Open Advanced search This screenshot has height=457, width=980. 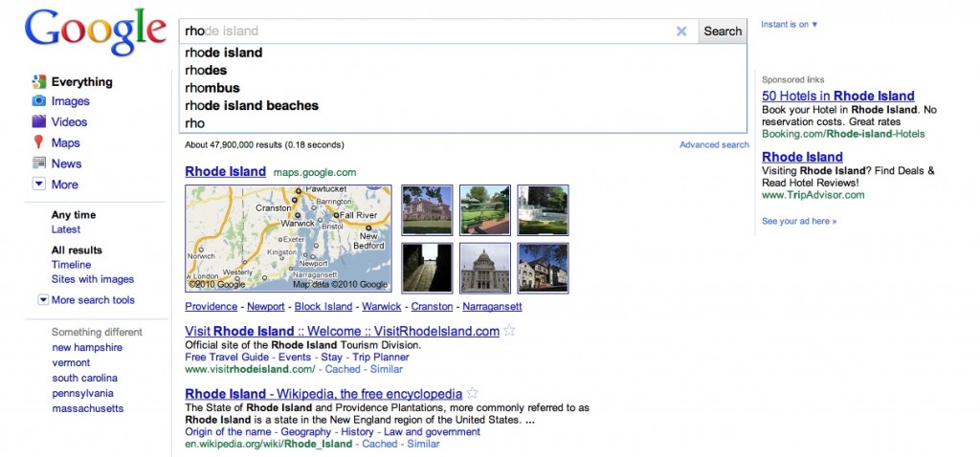tap(714, 144)
